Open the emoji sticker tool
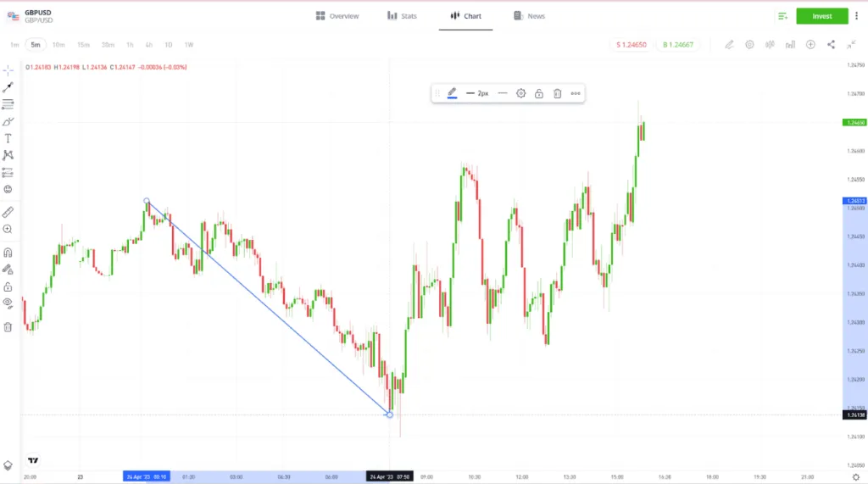This screenshot has height=484, width=868. 8,189
